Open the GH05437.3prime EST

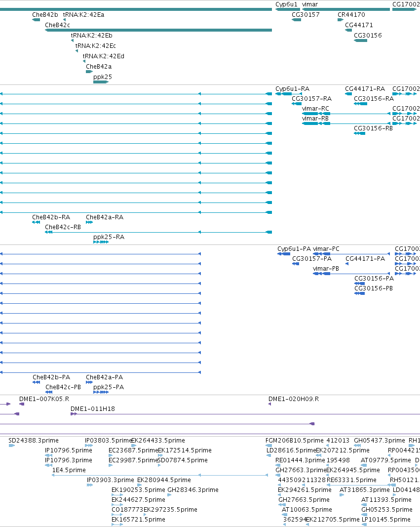[357, 446]
